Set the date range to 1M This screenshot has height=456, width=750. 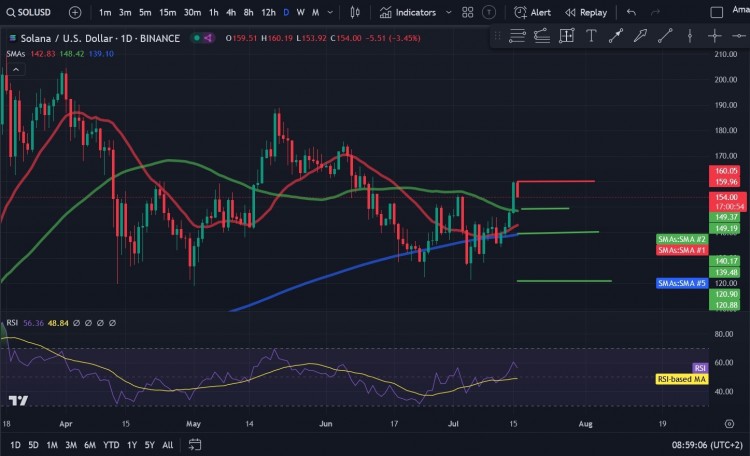point(52,445)
